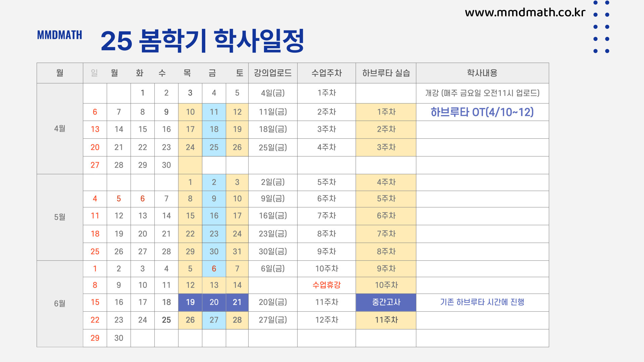644x362 pixels.
Task: Click the 하브루타 OT(4/10~12) note
Action: pyautogui.click(x=482, y=112)
